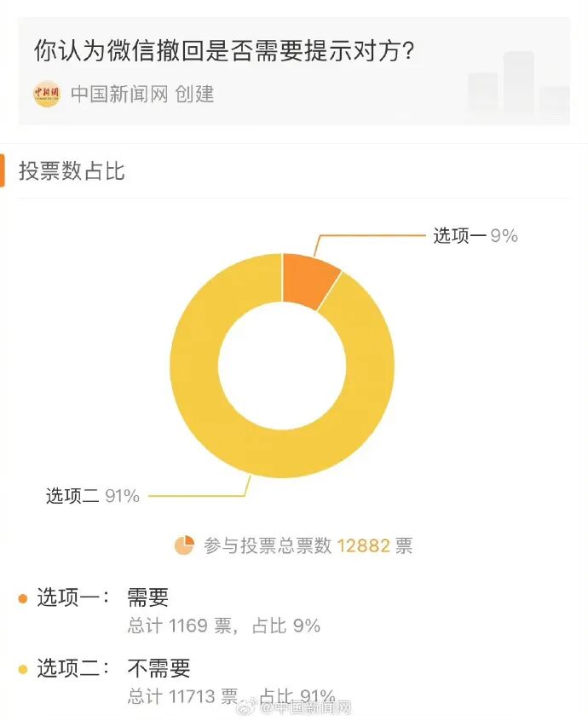Select the 选项二 91% chart label
Image resolution: width=588 pixels, height=721 pixels.
point(92,496)
